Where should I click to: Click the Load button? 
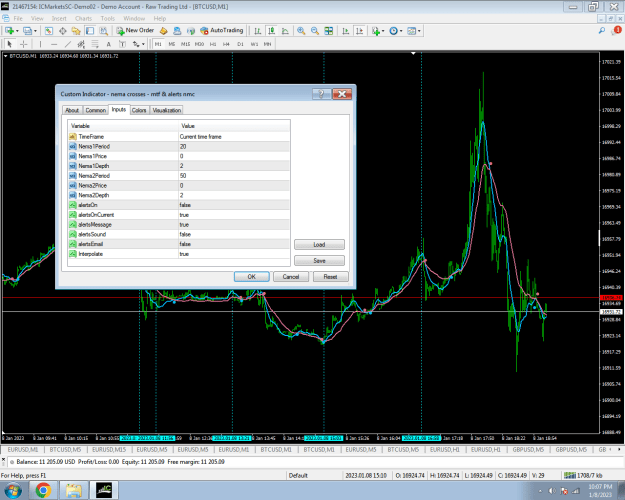pos(319,244)
